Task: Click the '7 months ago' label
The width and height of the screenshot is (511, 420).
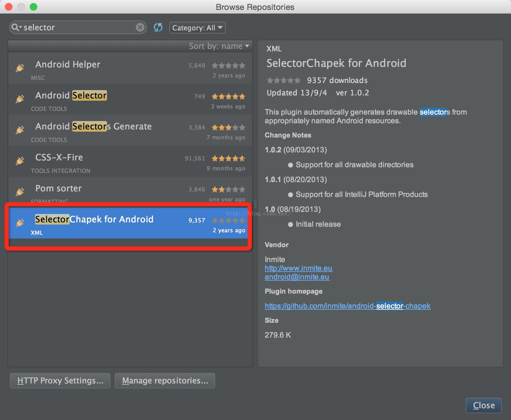Action: [226, 138]
